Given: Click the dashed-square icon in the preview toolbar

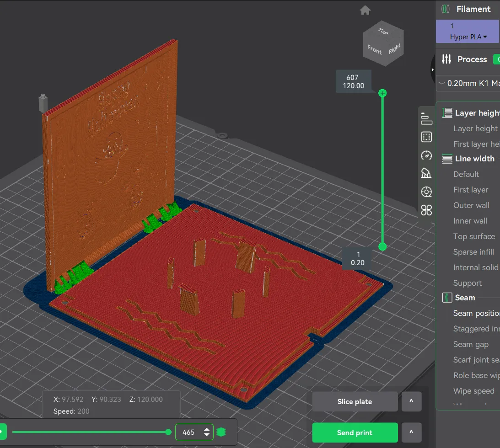Looking at the screenshot, I should pos(426,137).
